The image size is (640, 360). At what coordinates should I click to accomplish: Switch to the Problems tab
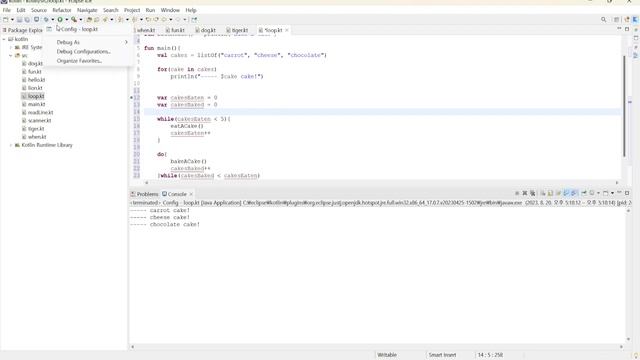[x=144, y=194]
